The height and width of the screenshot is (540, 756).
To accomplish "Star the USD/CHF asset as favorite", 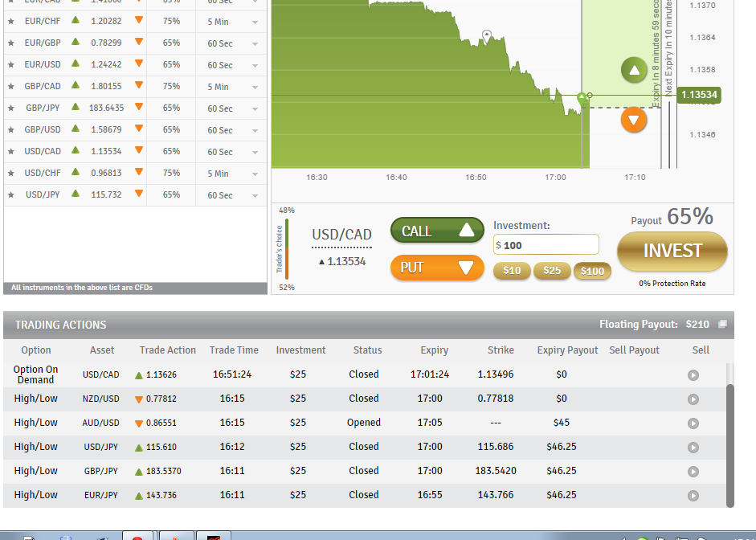I will 11,173.
